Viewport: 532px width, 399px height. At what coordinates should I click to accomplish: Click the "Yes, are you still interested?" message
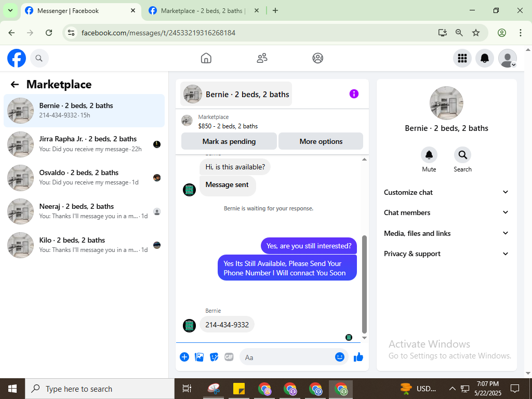tap(309, 246)
